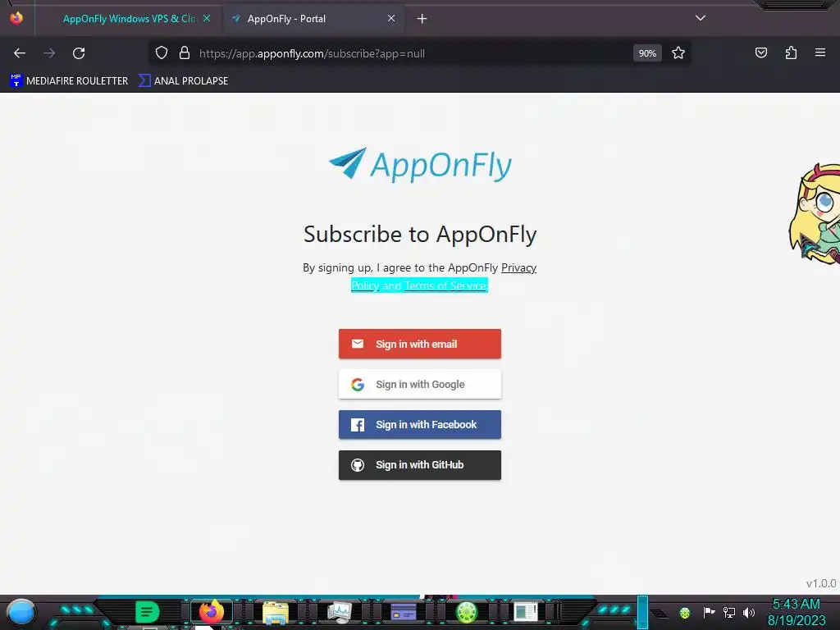
Task: Click the padlock site security icon
Action: [x=185, y=53]
